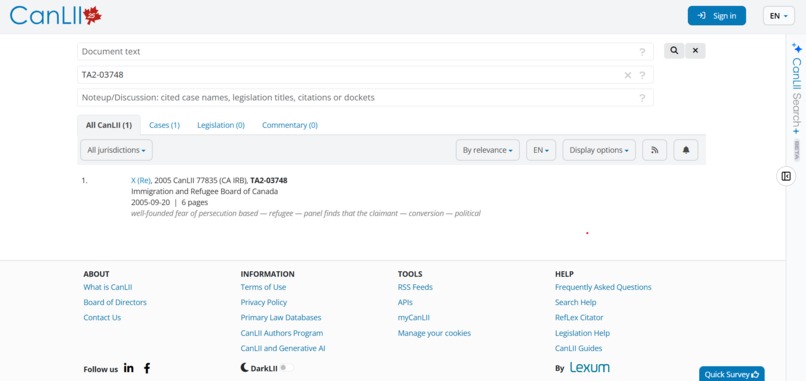This screenshot has width=806, height=381.
Task: Click the Sign in button
Action: pyautogui.click(x=717, y=16)
